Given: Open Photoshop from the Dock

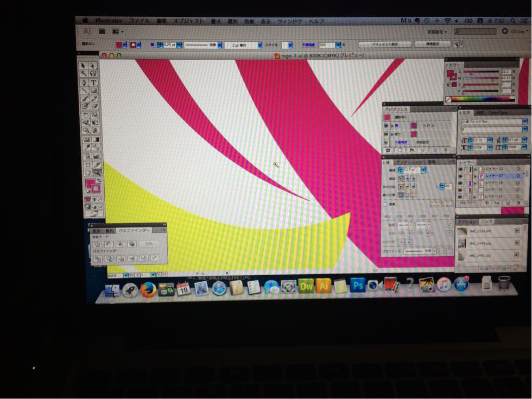Looking at the screenshot, I should (358, 285).
